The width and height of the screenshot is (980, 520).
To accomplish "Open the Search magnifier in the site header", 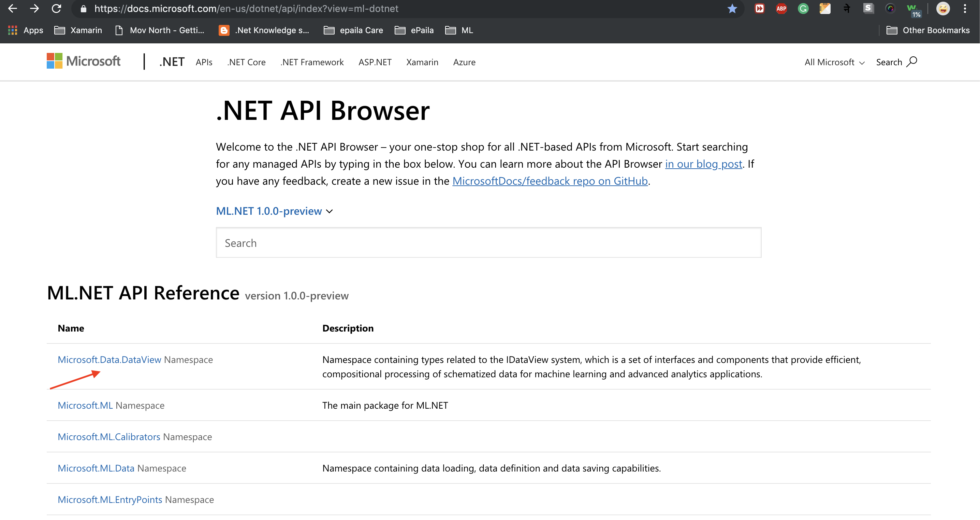I will pos(913,62).
